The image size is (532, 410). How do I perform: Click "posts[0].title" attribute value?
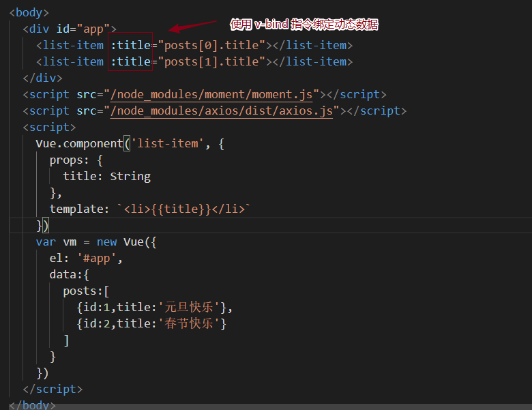(211, 45)
